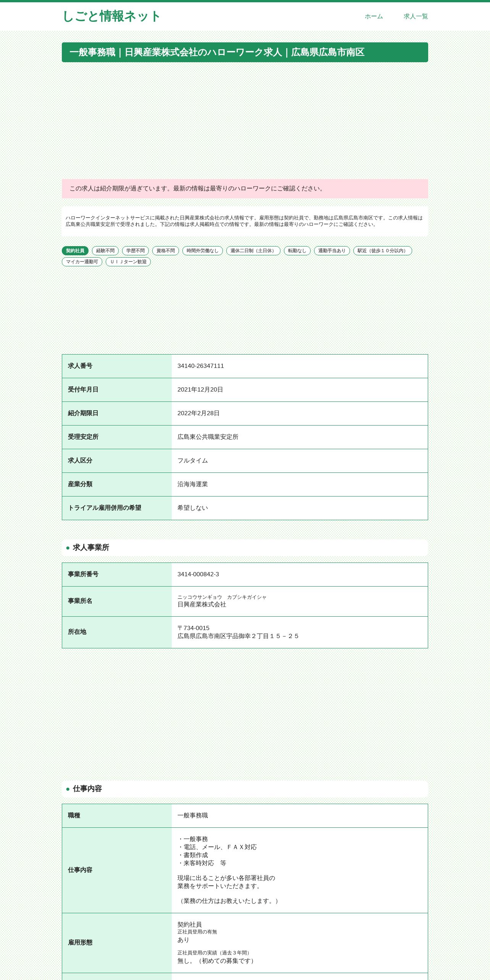Go to ホーム in the header

(x=374, y=16)
